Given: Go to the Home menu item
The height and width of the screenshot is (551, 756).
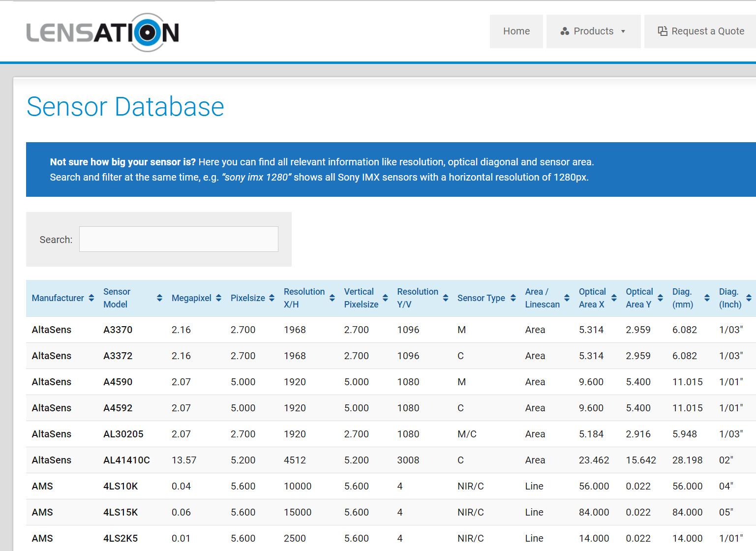Looking at the screenshot, I should 516,31.
